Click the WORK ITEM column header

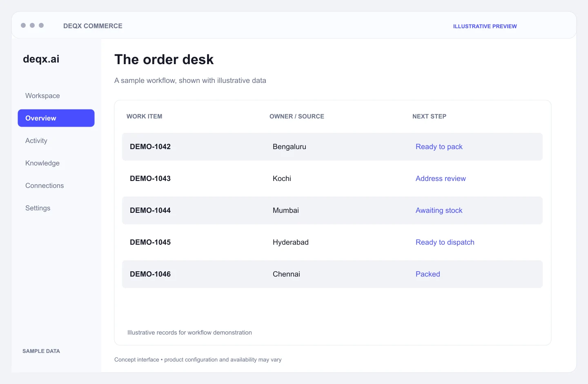pyautogui.click(x=144, y=116)
